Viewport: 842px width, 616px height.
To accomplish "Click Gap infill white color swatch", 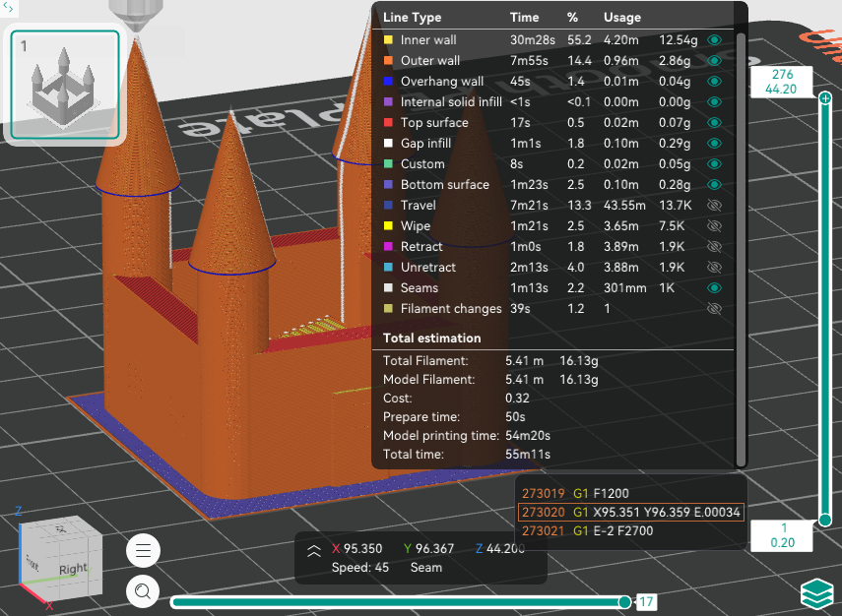I will coord(388,144).
